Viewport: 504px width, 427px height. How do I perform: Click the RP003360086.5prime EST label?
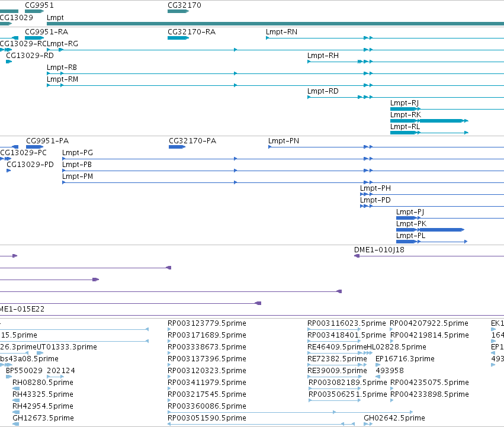tap(207, 406)
